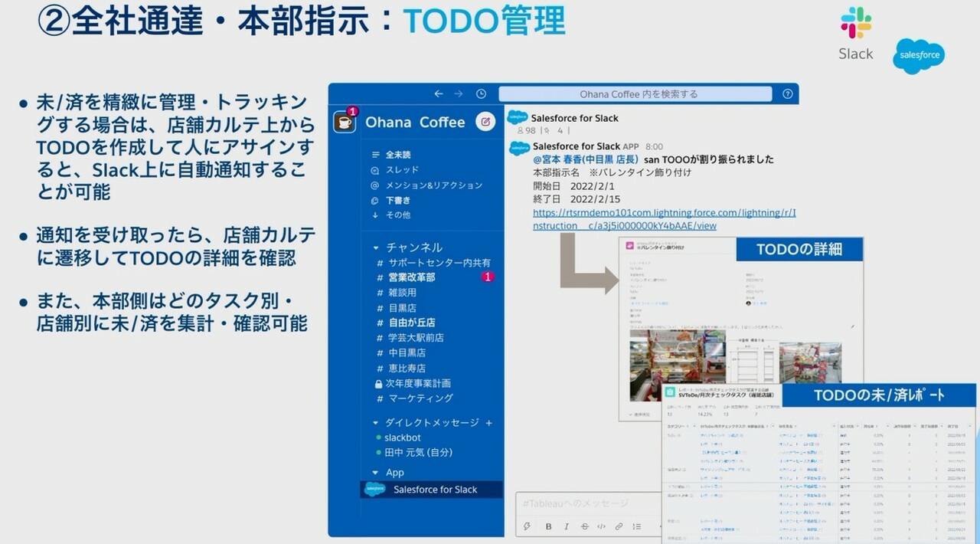Click the message timestamp 8:00

point(654,146)
